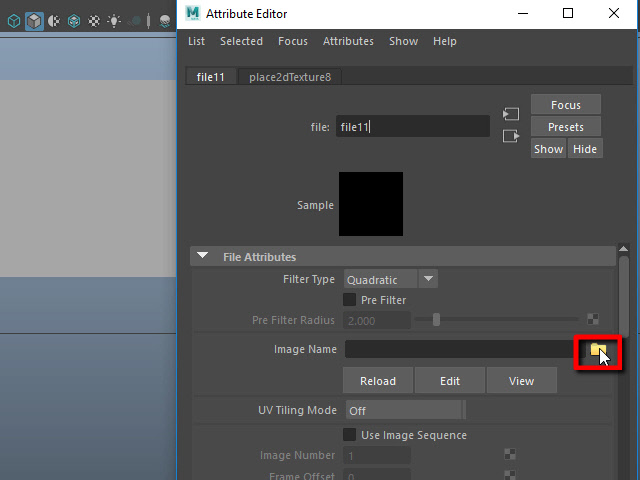640x480 pixels.
Task: Click the Image Name text field
Action: pyautogui.click(x=459, y=349)
